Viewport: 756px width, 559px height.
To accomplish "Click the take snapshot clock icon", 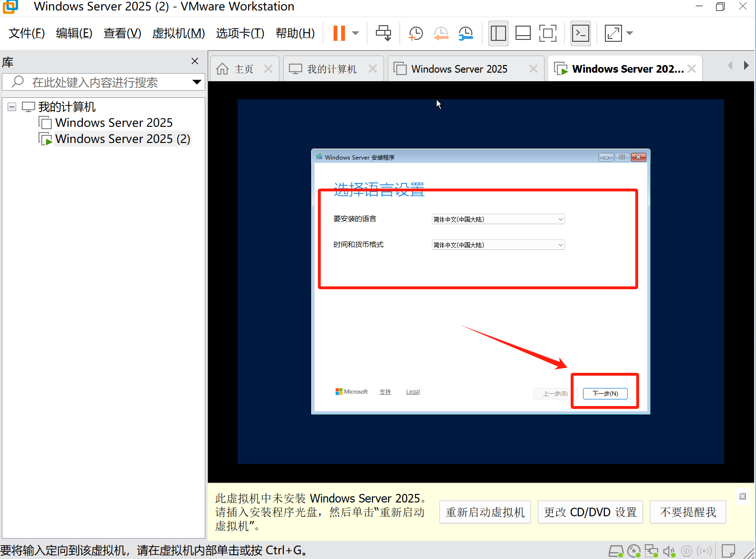I will tap(416, 33).
